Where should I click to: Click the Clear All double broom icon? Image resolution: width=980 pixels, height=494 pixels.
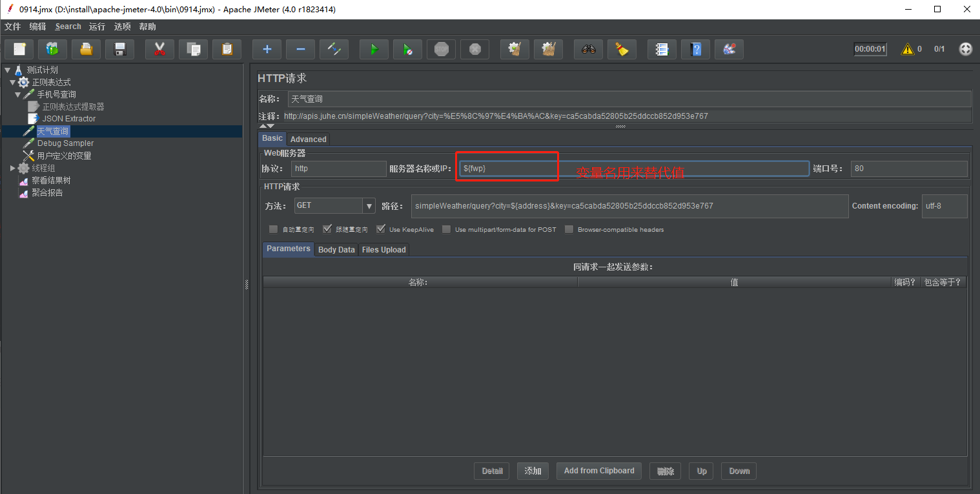click(549, 49)
